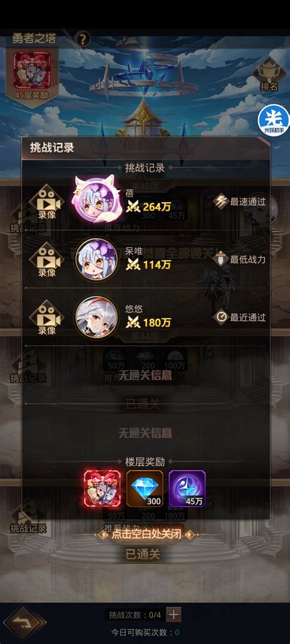
Task: Play 录像 replay for player 蓓
Action: click(x=47, y=202)
